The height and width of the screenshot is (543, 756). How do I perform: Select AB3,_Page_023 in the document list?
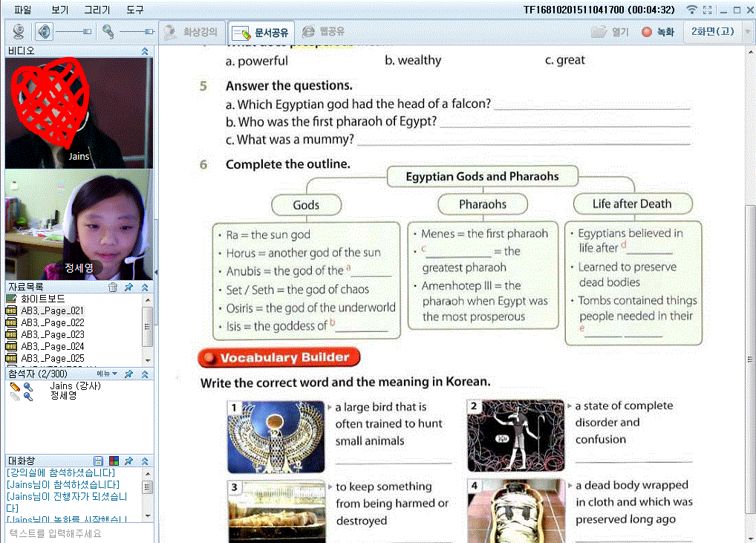[x=52, y=334]
